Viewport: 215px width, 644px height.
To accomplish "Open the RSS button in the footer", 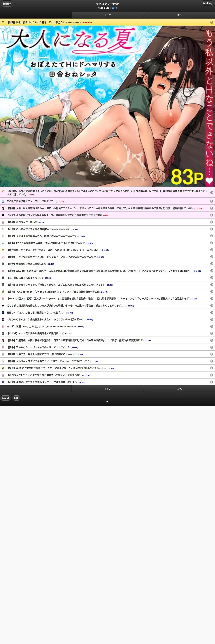I will [x=16, y=398].
